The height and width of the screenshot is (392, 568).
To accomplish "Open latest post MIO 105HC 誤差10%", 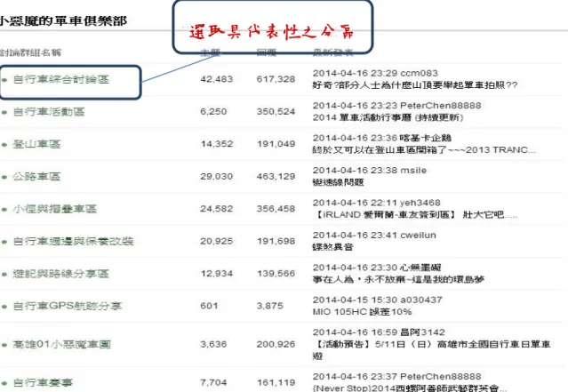I will pyautogui.click(x=363, y=312).
